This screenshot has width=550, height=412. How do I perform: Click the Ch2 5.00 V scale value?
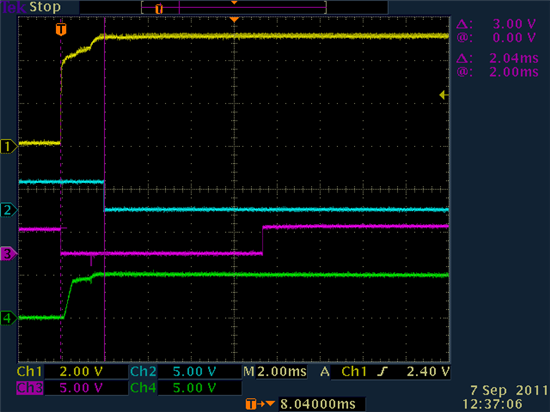[194, 371]
